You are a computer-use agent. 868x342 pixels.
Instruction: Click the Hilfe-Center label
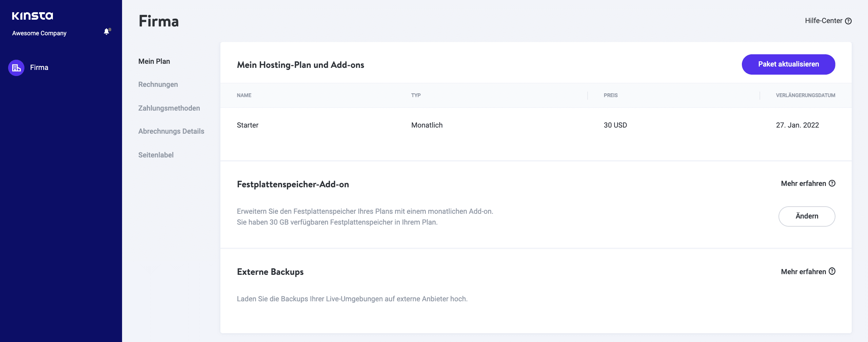(x=824, y=21)
